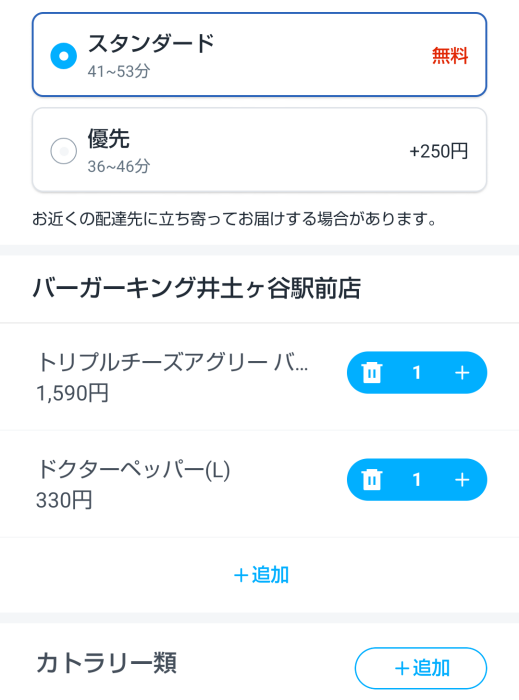Tap the お近くの配達先 delivery notice text

coord(235,219)
